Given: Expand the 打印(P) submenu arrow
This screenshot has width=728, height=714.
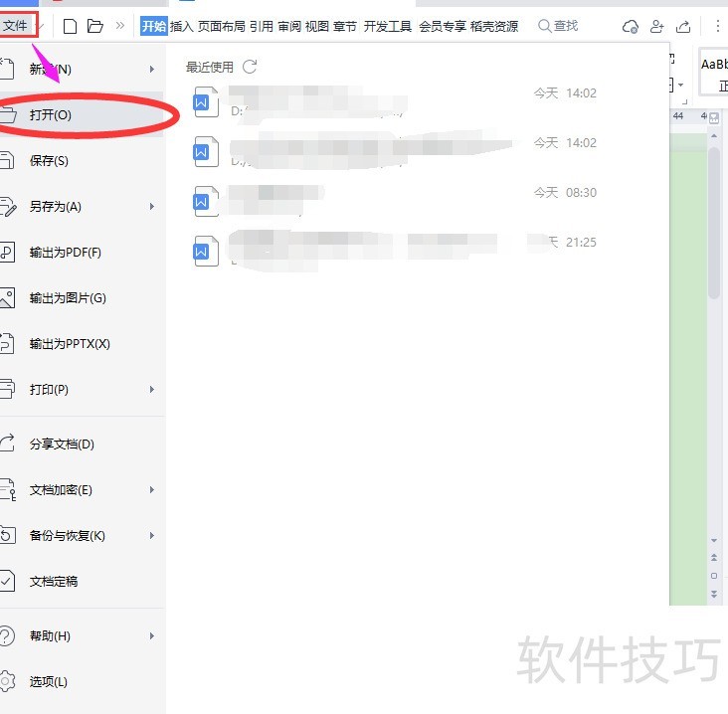Looking at the screenshot, I should point(152,389).
